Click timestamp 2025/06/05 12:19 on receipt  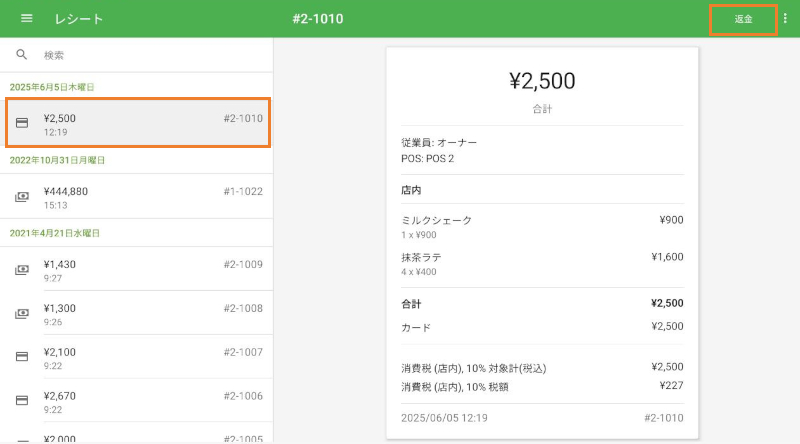444,418
